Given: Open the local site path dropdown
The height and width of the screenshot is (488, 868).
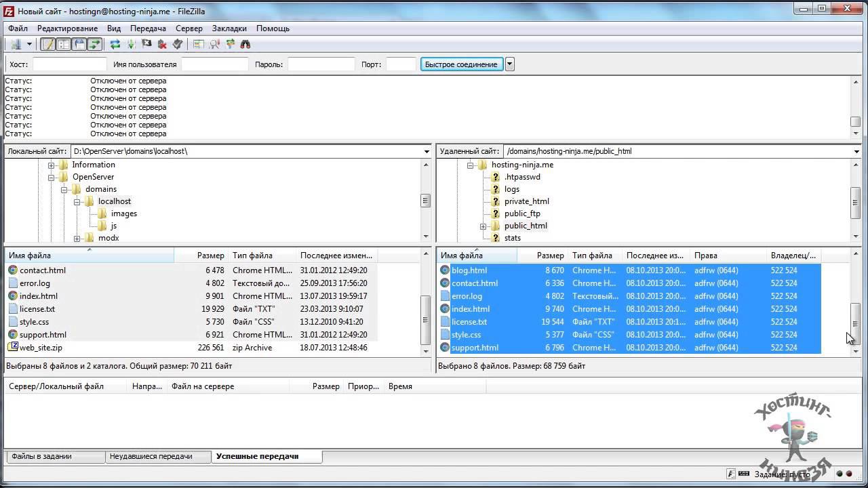Looking at the screenshot, I should pyautogui.click(x=427, y=151).
